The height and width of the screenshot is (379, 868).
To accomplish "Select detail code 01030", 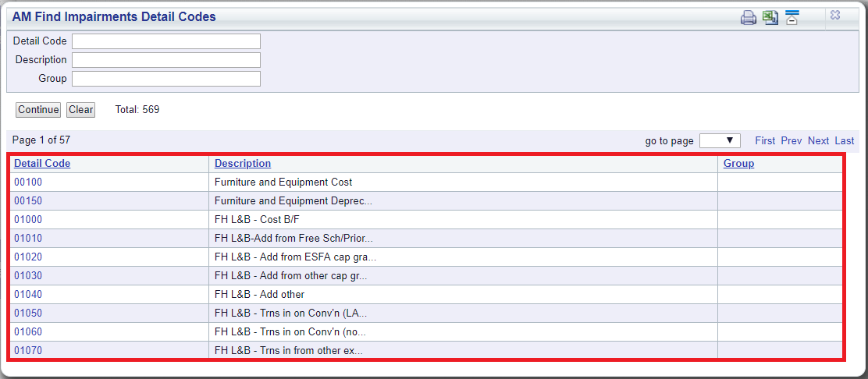I will 27,275.
